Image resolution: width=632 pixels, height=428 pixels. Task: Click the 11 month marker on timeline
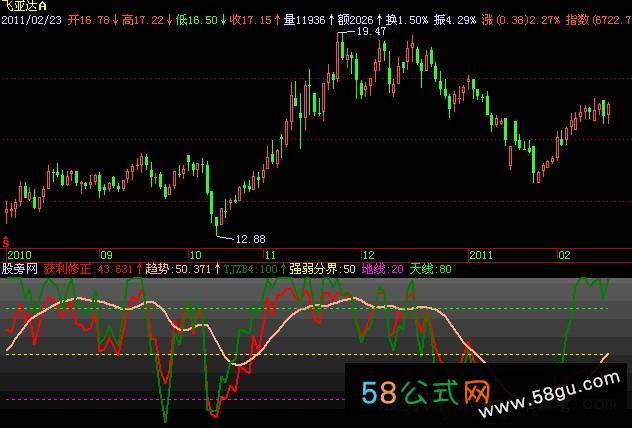click(x=270, y=255)
